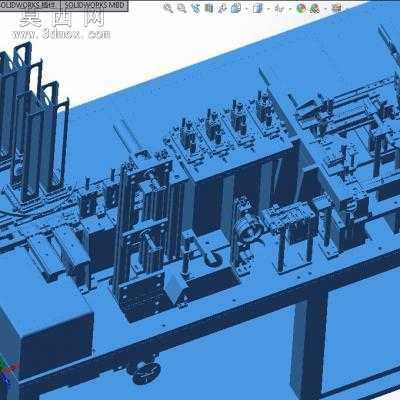Click the Zoom to Fit icon
The height and width of the screenshot is (400, 400).
pyautogui.click(x=168, y=8)
